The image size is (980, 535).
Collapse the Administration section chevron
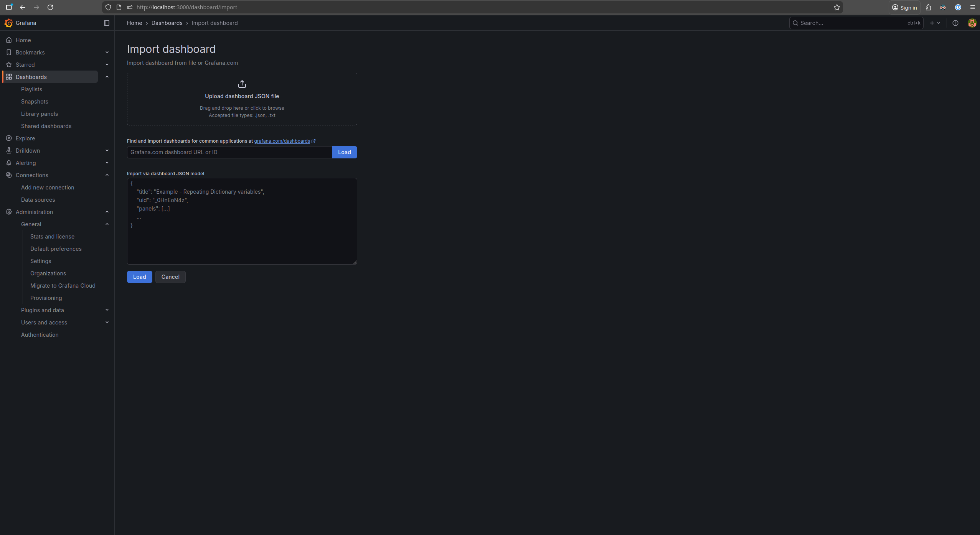[107, 212]
